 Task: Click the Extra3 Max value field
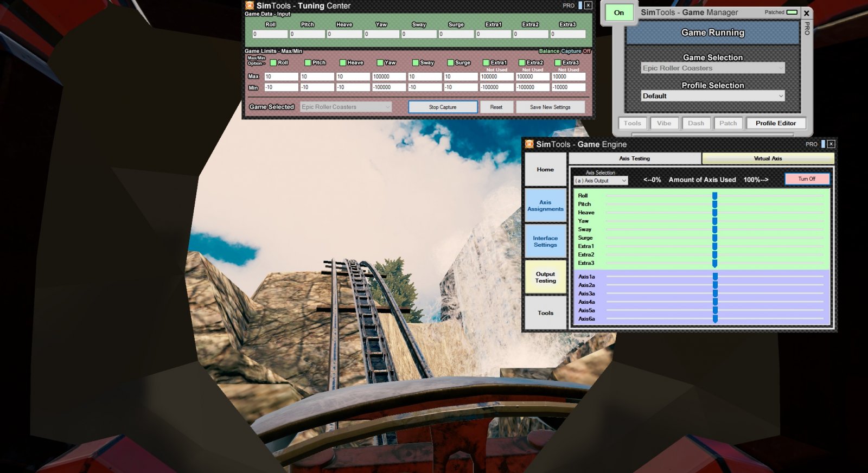[x=569, y=76]
